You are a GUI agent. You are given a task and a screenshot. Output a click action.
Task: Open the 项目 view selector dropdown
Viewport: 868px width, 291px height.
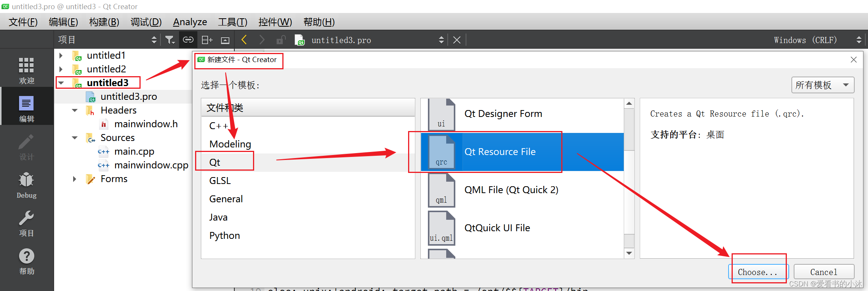[x=107, y=40]
